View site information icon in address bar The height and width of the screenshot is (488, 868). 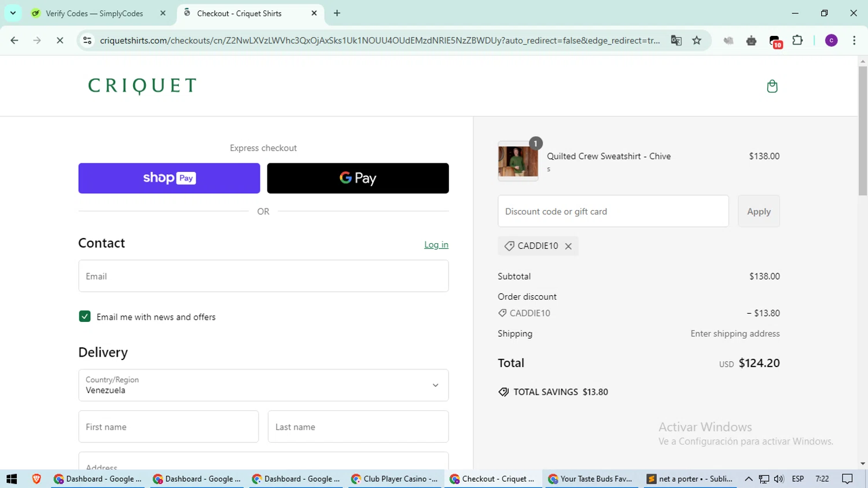pos(87,41)
